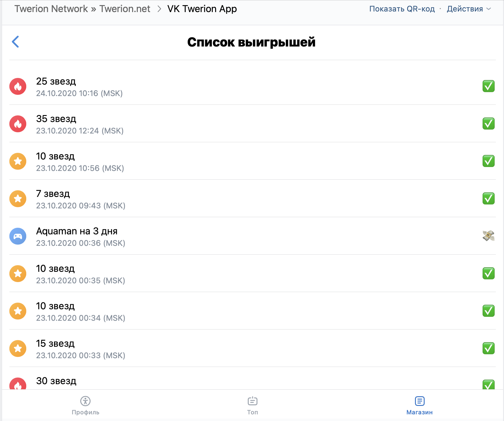Open Twerion Network » Twerion.net breadcrumb link
Viewport: 504px width, 421px height.
[82, 9]
